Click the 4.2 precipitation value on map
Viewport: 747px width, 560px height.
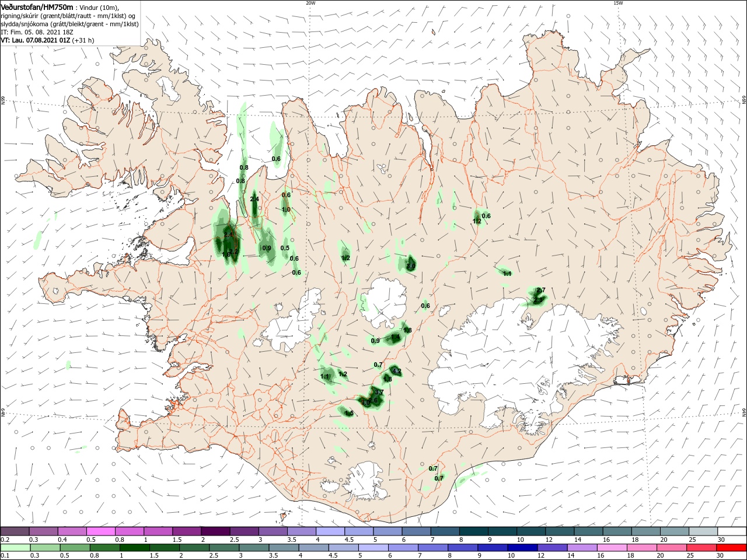397,371
